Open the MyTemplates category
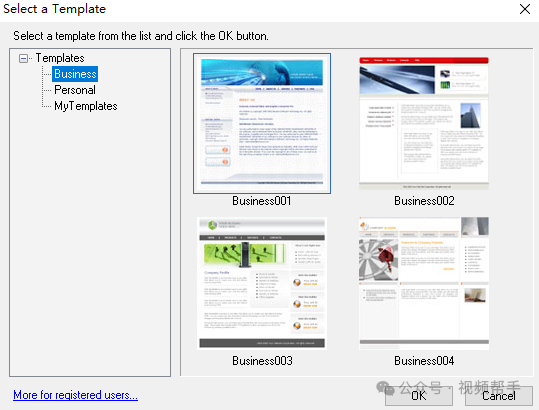 [x=86, y=106]
